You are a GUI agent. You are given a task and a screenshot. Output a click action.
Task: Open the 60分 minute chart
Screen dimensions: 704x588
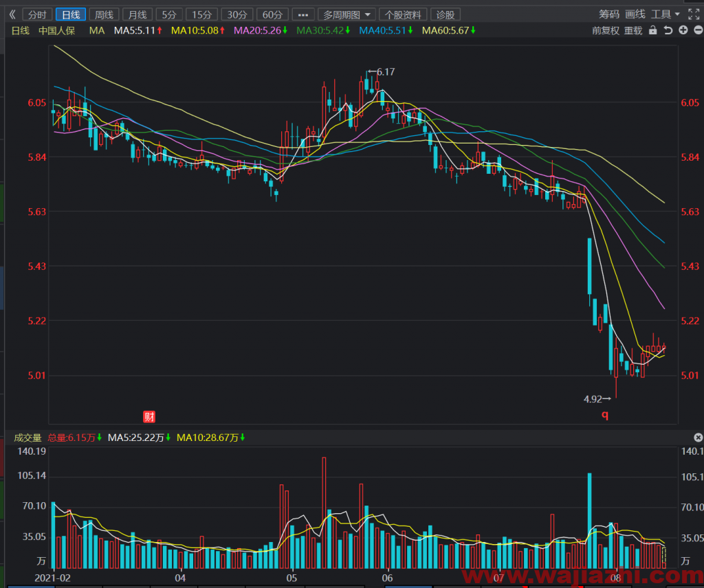tap(272, 15)
